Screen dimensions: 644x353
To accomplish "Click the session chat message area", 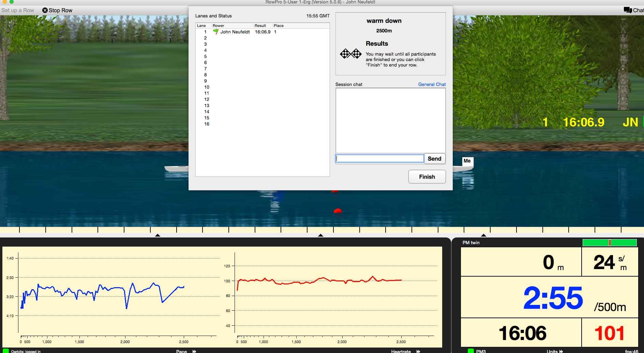I will coord(390,120).
